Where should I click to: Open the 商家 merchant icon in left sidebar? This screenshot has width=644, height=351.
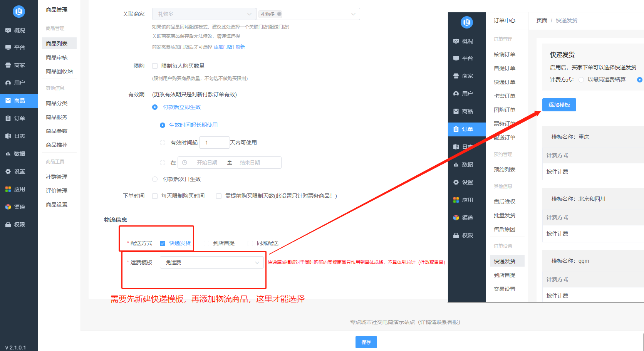tap(8, 65)
